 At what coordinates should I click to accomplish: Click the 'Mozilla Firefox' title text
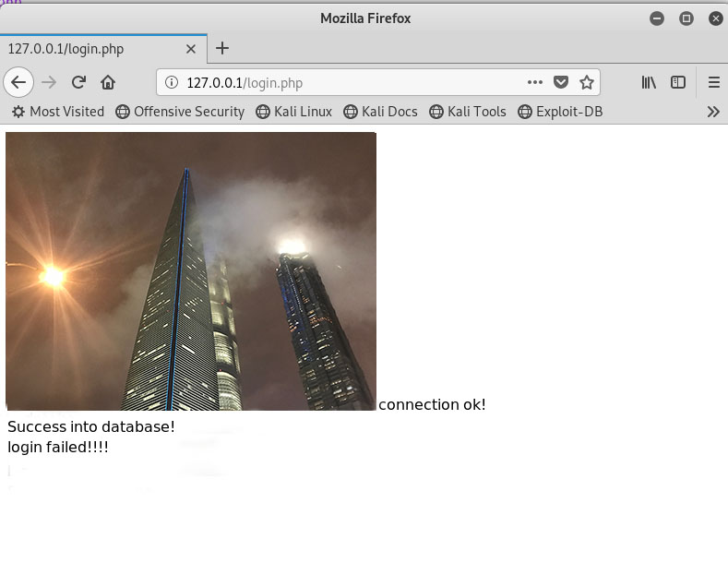pyautogui.click(x=365, y=18)
